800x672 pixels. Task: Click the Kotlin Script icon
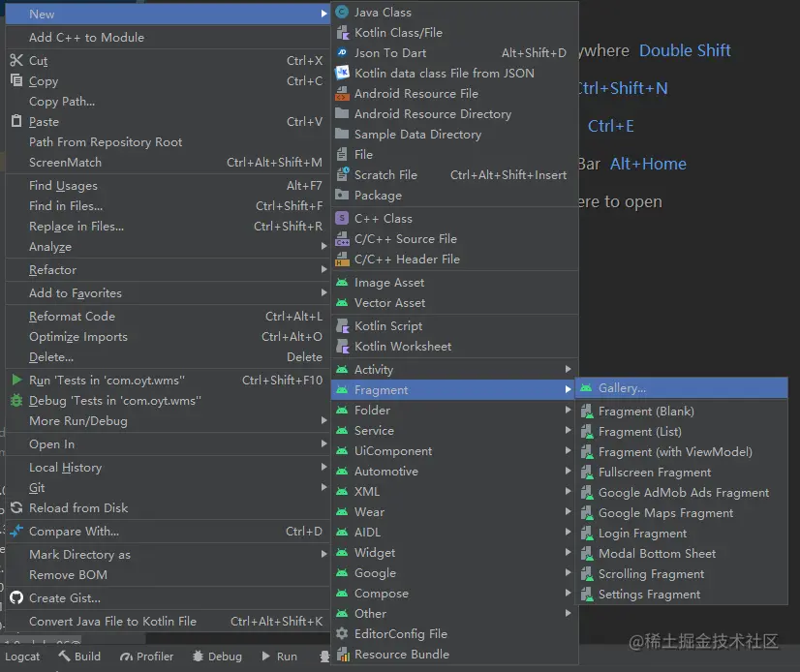coord(342,326)
